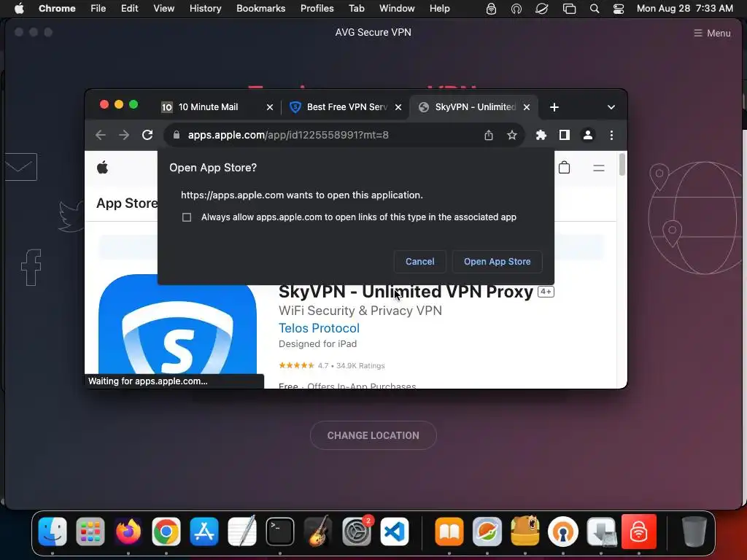
Task: Launch Firefox from the Dock
Action: click(x=128, y=531)
